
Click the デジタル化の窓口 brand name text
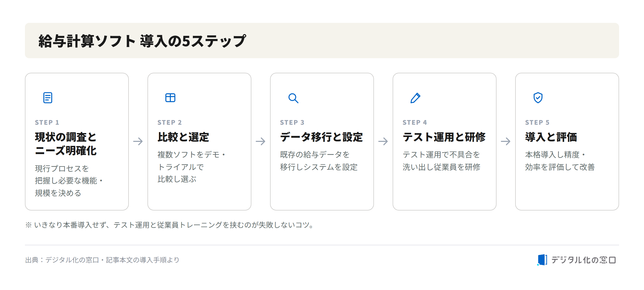coord(584,260)
